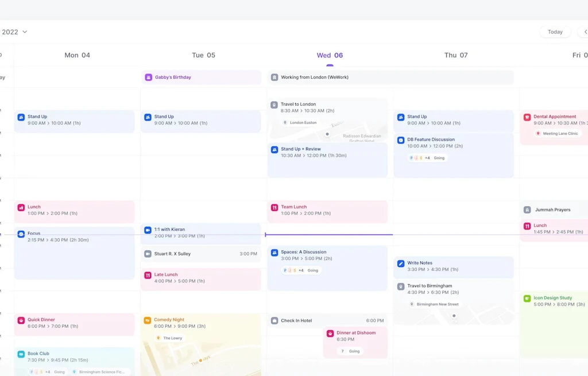Click Stand Up + Review people icon
588x376 pixels.
coord(274,150)
